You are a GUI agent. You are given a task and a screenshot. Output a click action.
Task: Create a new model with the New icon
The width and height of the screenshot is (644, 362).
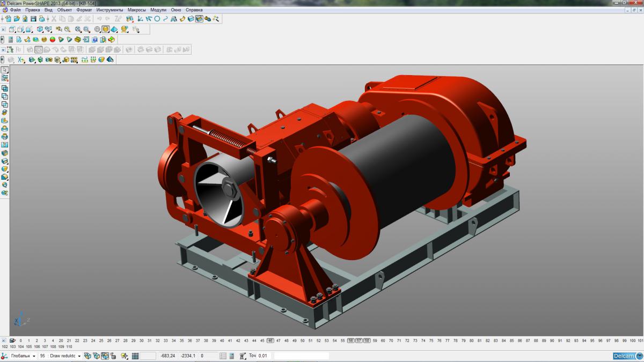(x=8, y=18)
